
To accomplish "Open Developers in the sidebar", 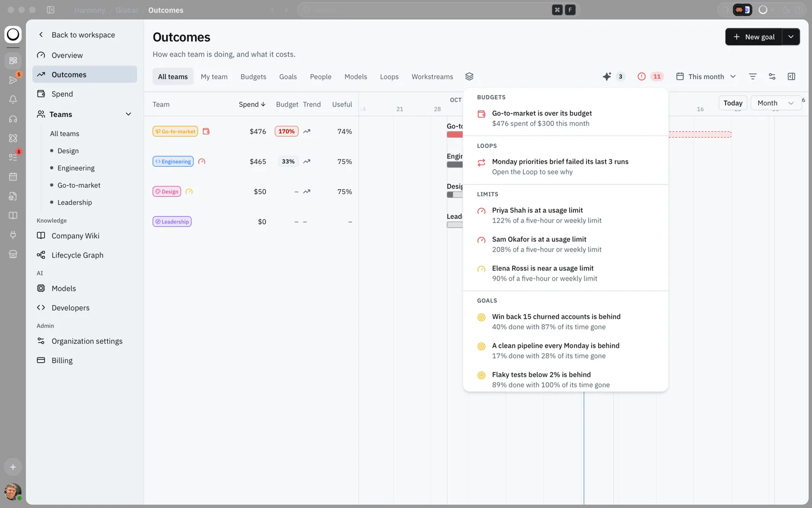I will pos(84,307).
